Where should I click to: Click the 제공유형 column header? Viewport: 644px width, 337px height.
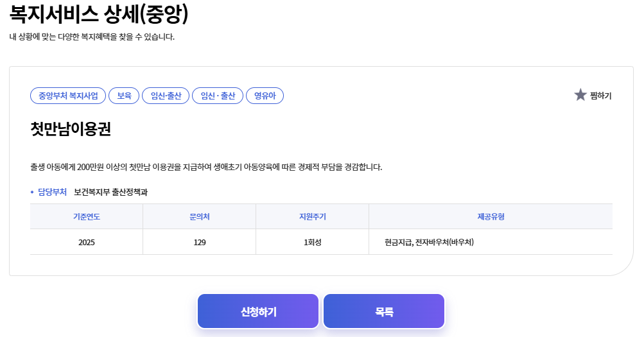click(x=491, y=216)
